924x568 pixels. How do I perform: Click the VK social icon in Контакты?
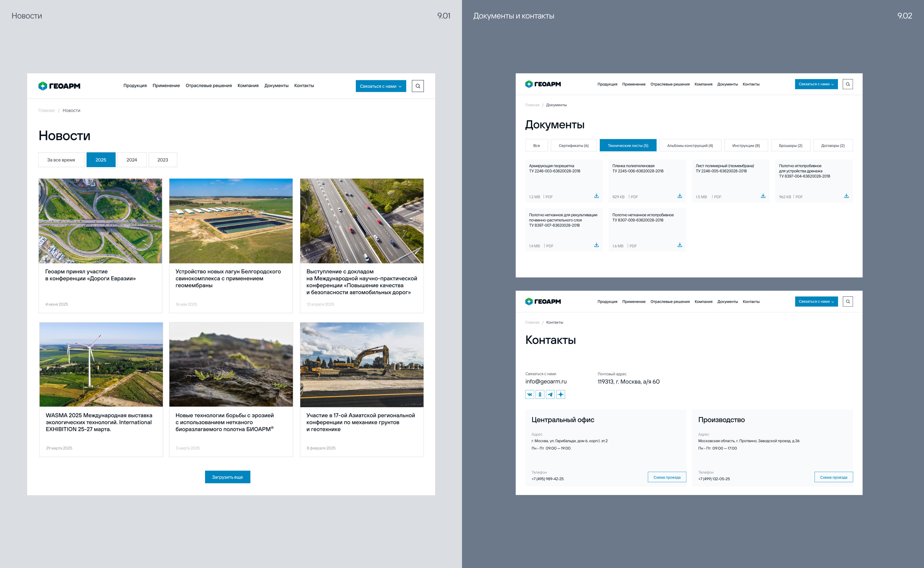click(530, 395)
